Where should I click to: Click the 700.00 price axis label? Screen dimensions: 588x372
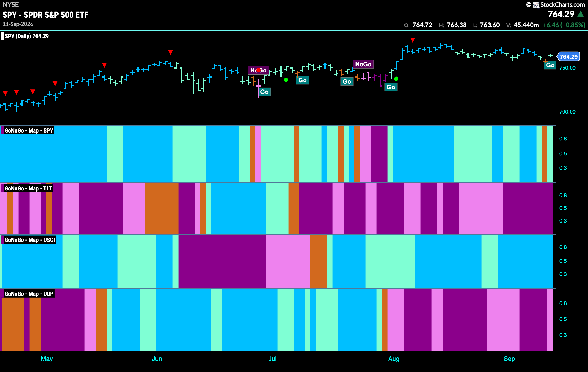(567, 112)
